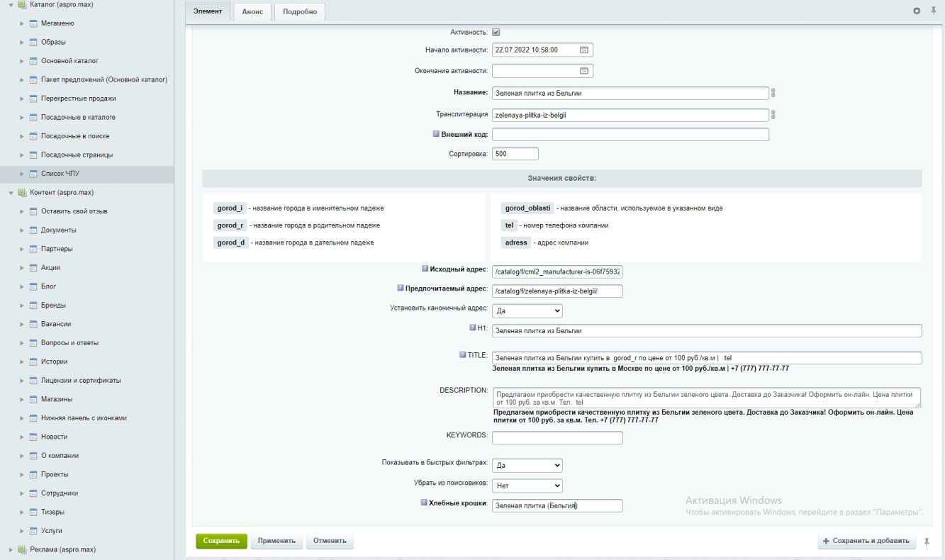This screenshot has height=560, width=945.
Task: Open the end activity calendar picker
Action: [584, 71]
